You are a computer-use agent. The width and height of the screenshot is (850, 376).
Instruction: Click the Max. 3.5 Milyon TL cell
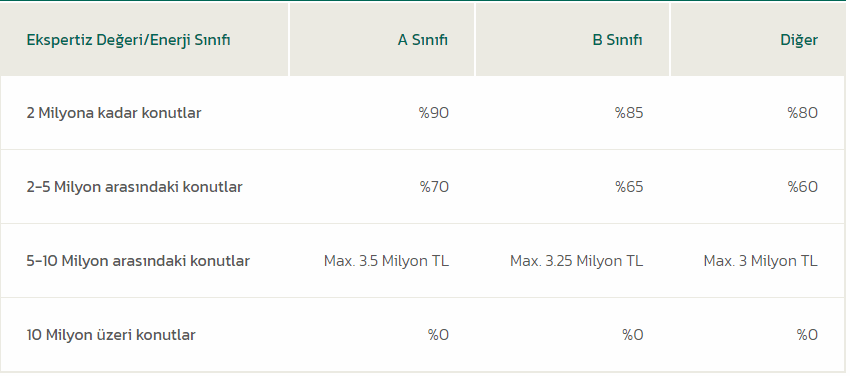pyautogui.click(x=387, y=261)
